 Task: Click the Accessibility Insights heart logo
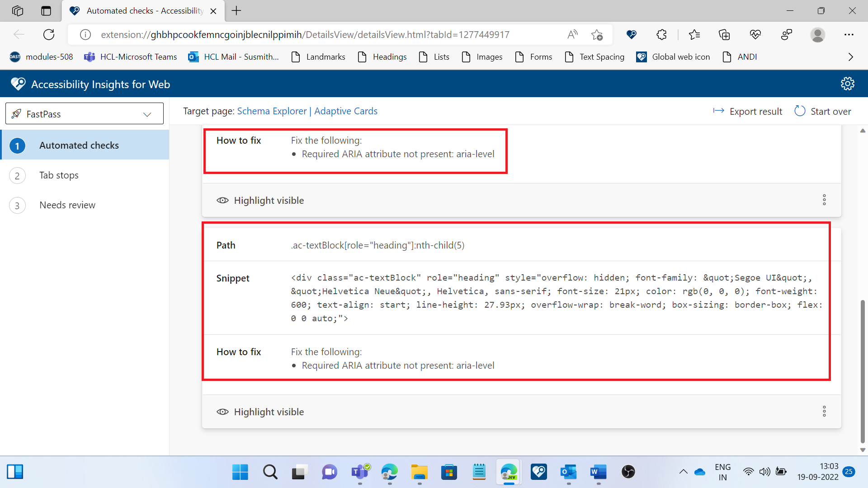[x=18, y=83]
